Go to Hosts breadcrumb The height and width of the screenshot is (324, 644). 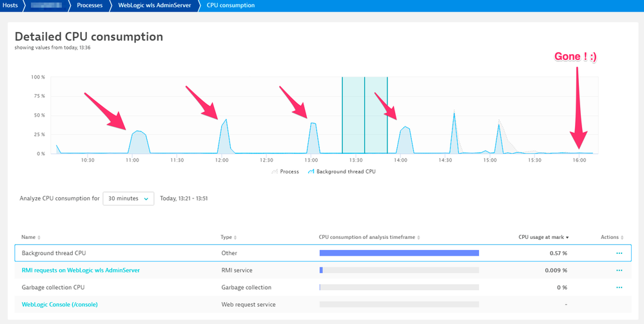[x=10, y=5]
